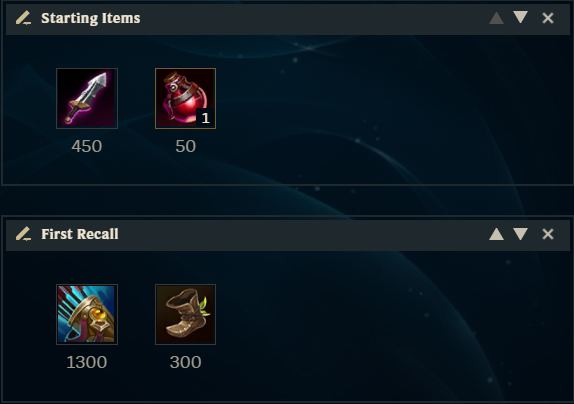Select the Long Sword item icon
The width and height of the screenshot is (574, 404).
point(87,98)
